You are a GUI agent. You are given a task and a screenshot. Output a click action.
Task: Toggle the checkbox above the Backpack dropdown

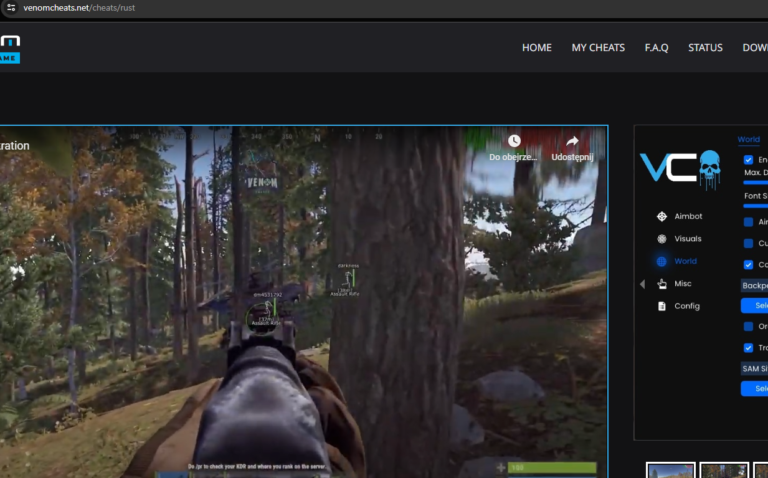pos(749,265)
